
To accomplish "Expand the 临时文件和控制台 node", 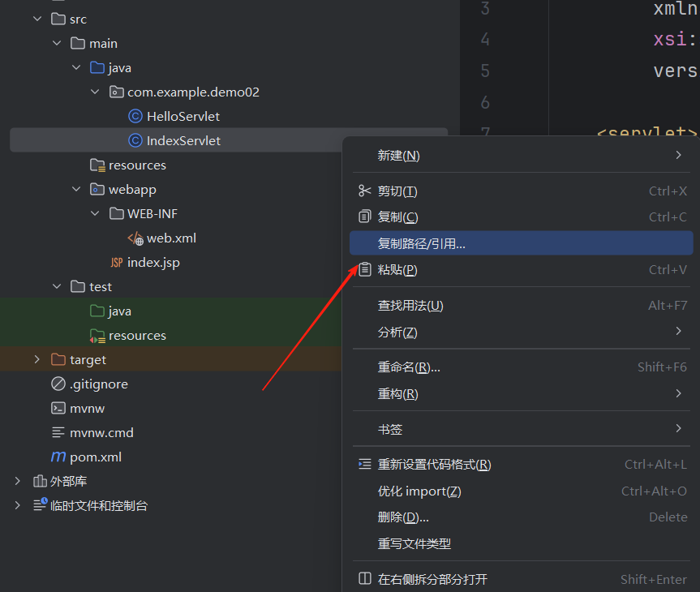I will [17, 505].
